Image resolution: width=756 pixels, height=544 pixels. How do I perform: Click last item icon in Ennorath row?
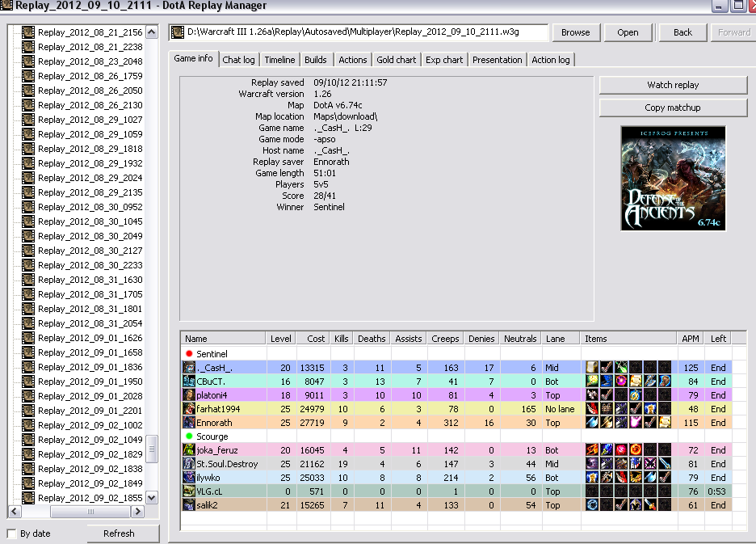(x=665, y=423)
